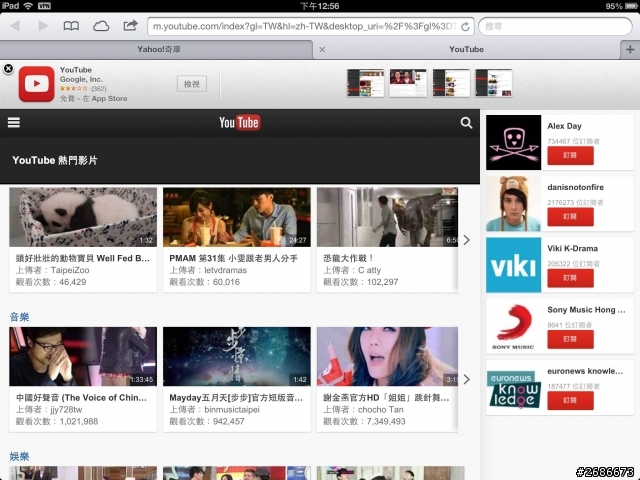Open title 頭好壯壯的動物寶貝 Well Fed B...
The height and width of the screenshot is (480, 640).
click(x=83, y=258)
